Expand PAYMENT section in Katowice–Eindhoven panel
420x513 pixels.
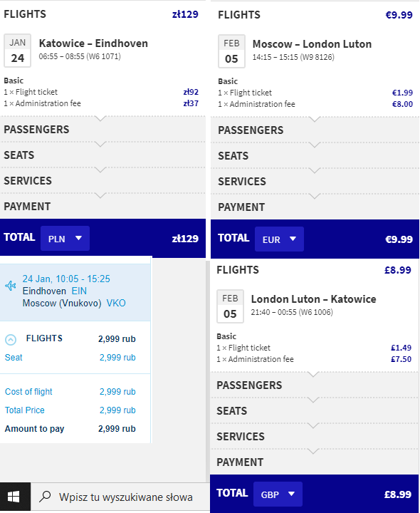pos(103,207)
